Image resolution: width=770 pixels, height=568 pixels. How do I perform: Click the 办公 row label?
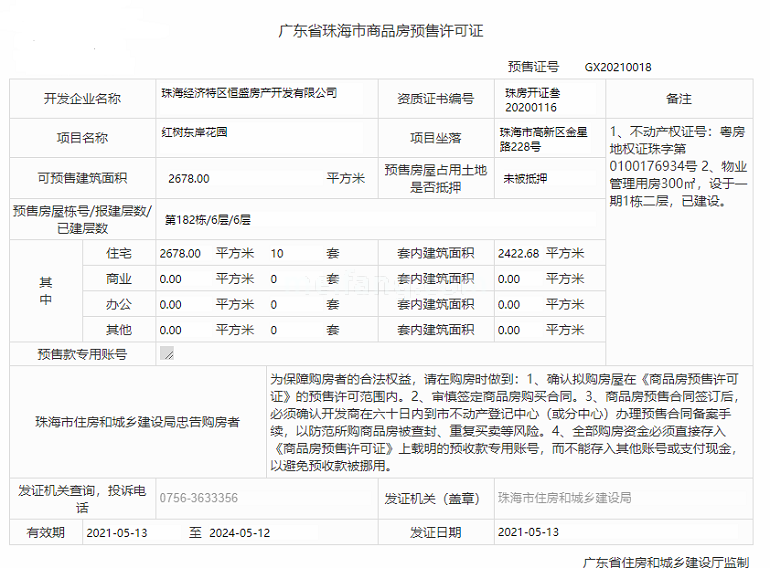(119, 304)
